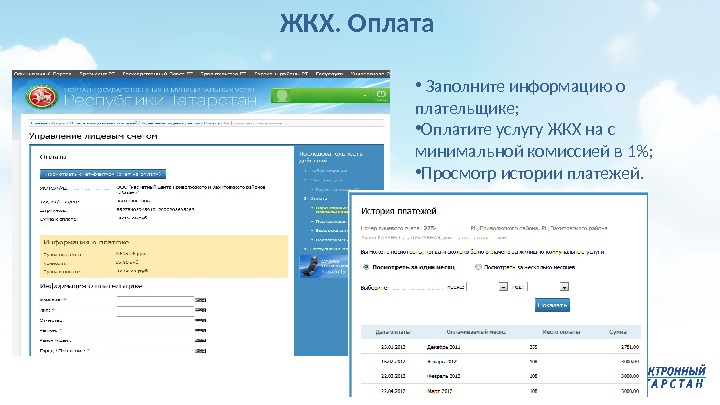Click the 'Оплачиваемый месяц' column header
This screenshot has height=405, width=720.
tap(476, 332)
